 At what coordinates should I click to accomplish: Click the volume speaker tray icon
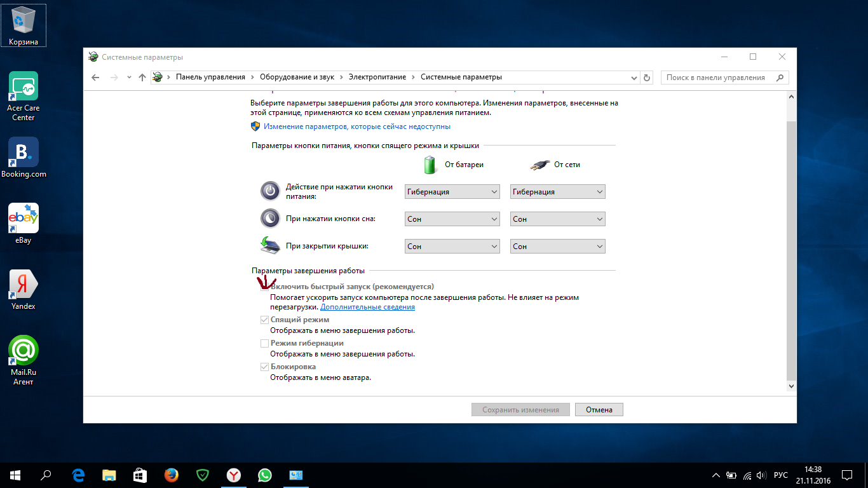tap(762, 475)
